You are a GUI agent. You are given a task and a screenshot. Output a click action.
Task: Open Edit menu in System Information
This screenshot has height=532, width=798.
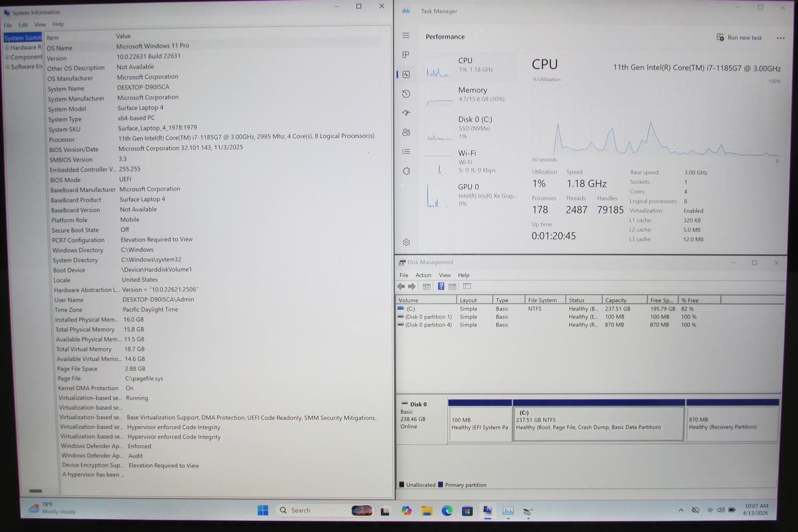[23, 25]
